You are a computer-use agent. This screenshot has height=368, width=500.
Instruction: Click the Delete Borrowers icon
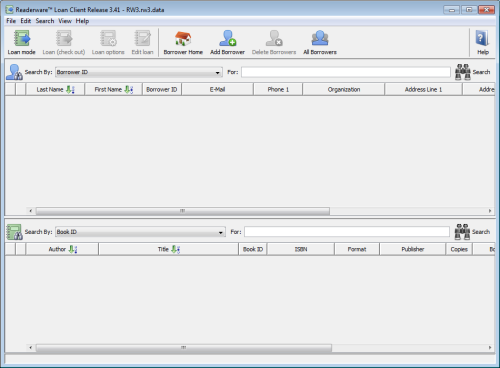[274, 39]
